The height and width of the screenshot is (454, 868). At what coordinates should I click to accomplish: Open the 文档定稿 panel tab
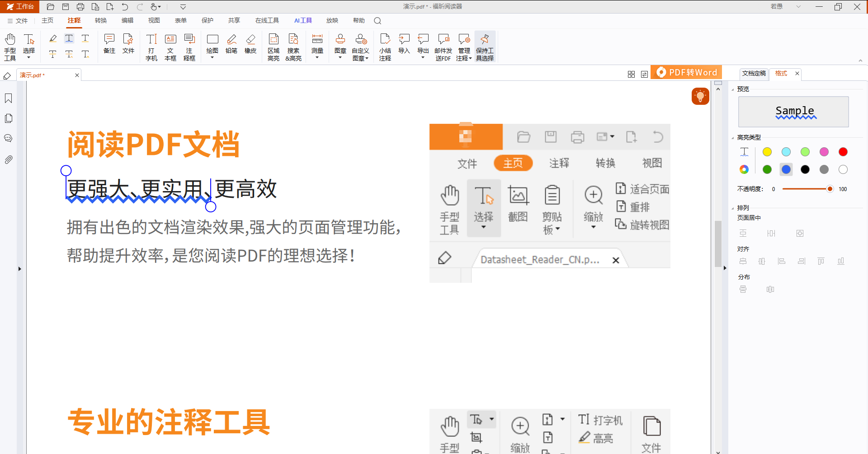tap(754, 73)
